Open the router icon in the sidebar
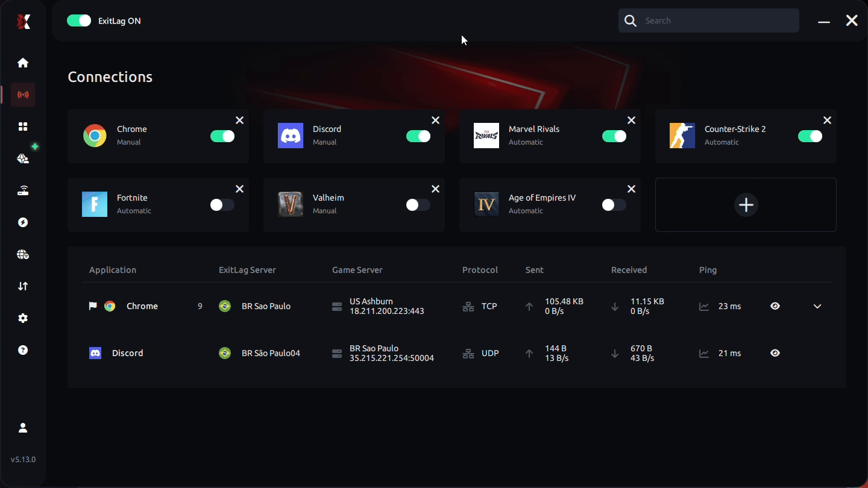The width and height of the screenshot is (868, 488). pos(23,190)
